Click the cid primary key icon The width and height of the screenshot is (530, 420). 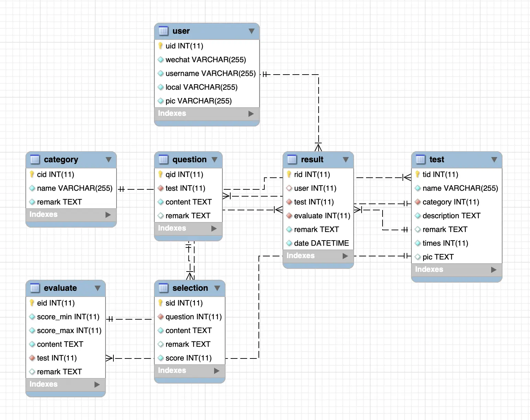point(32,174)
